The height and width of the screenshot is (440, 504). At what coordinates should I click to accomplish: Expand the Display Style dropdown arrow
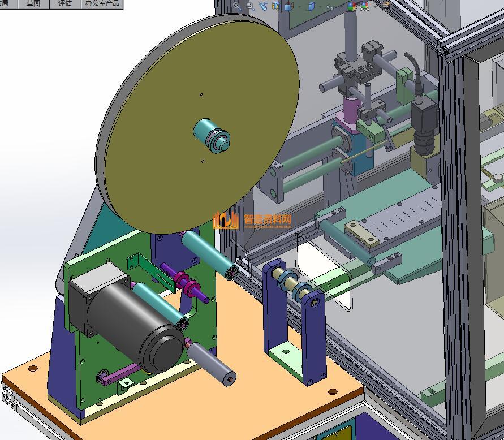click(320, 7)
